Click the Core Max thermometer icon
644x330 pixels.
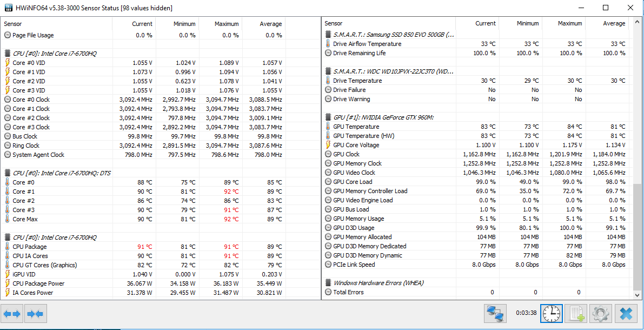8,219
